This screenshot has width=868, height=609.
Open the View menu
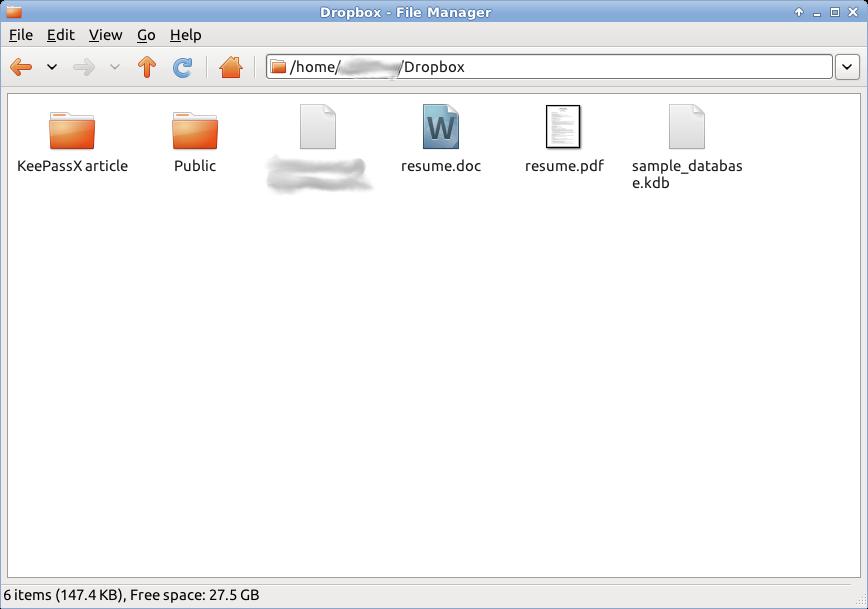105,35
